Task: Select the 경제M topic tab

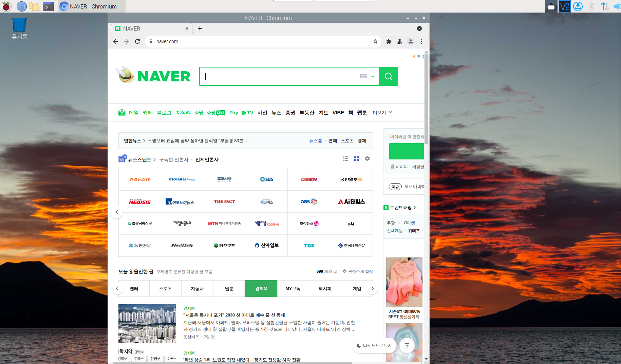Action: coord(261,288)
